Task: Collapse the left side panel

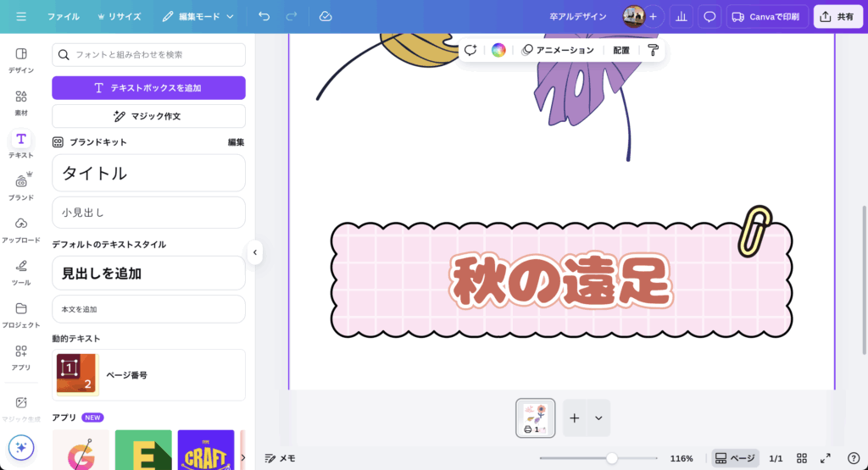Action: [254, 252]
